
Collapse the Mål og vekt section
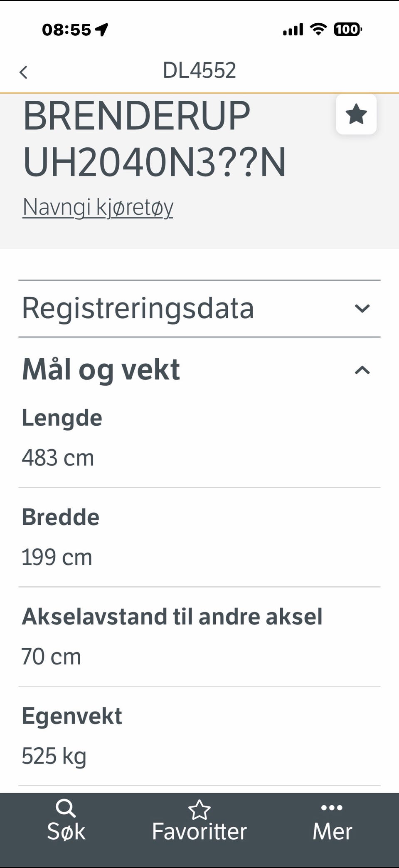[x=199, y=370]
